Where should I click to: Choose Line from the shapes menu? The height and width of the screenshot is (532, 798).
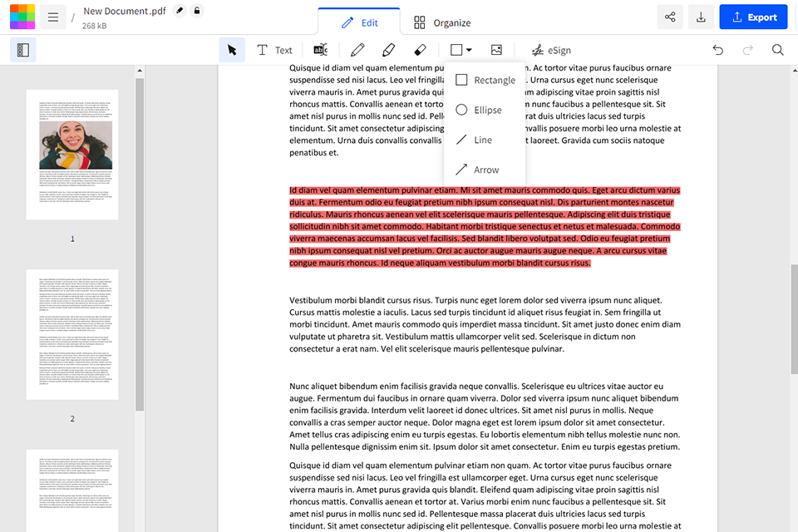pyautogui.click(x=485, y=140)
